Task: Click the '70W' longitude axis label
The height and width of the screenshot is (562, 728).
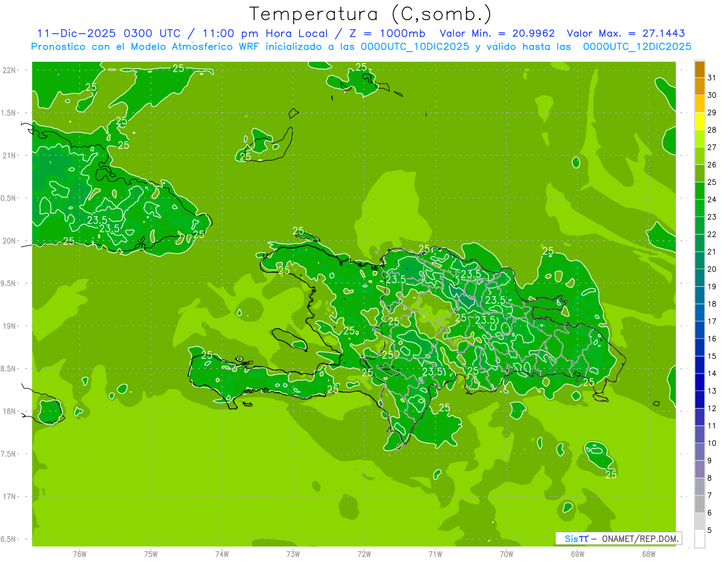Action: [507, 554]
